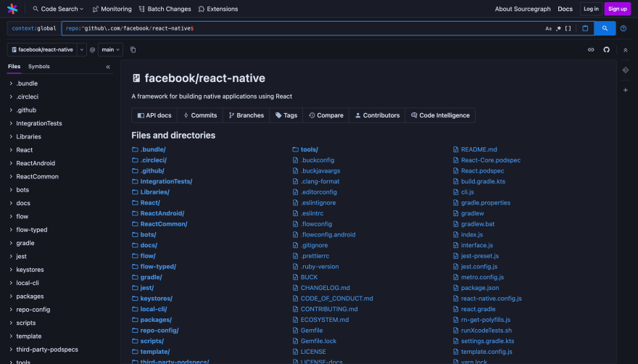Open the CHANGELOG.md file
638x364 pixels.
(x=325, y=288)
